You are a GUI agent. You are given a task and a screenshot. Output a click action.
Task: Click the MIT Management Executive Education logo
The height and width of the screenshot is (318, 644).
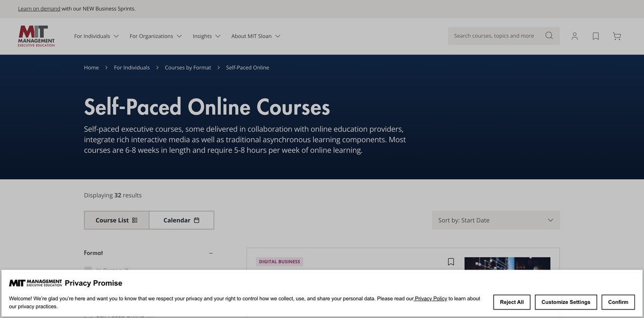coord(36,36)
